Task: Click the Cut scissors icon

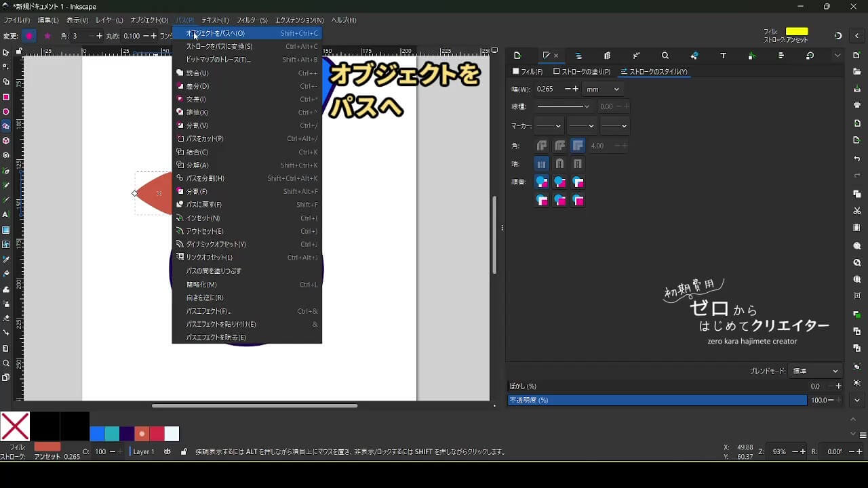Action: coord(857,211)
